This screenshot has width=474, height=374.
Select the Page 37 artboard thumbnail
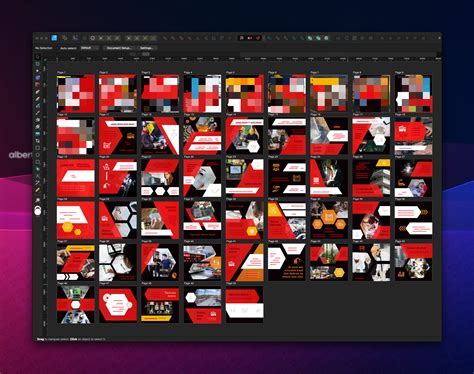(x=76, y=263)
